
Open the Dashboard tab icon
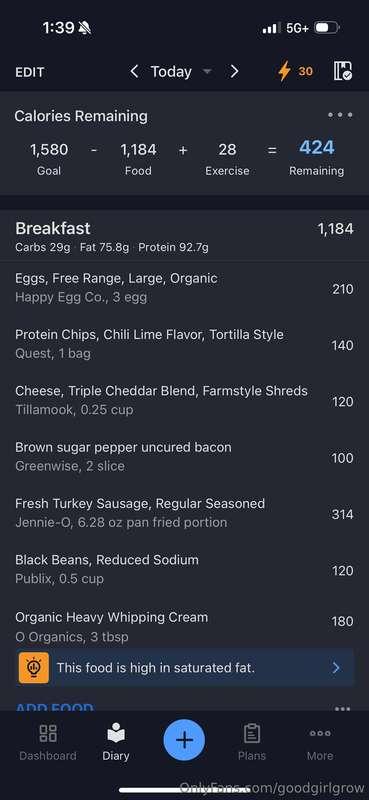click(48, 733)
